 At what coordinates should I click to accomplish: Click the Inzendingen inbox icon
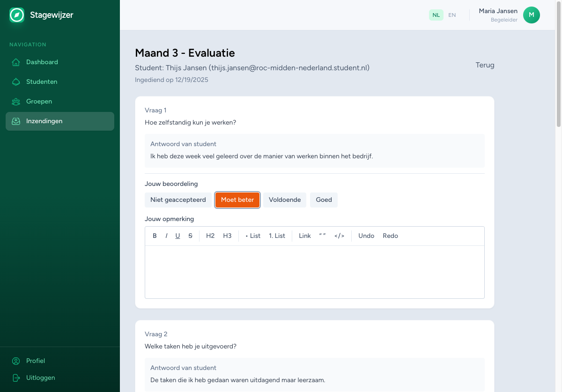tap(15, 121)
